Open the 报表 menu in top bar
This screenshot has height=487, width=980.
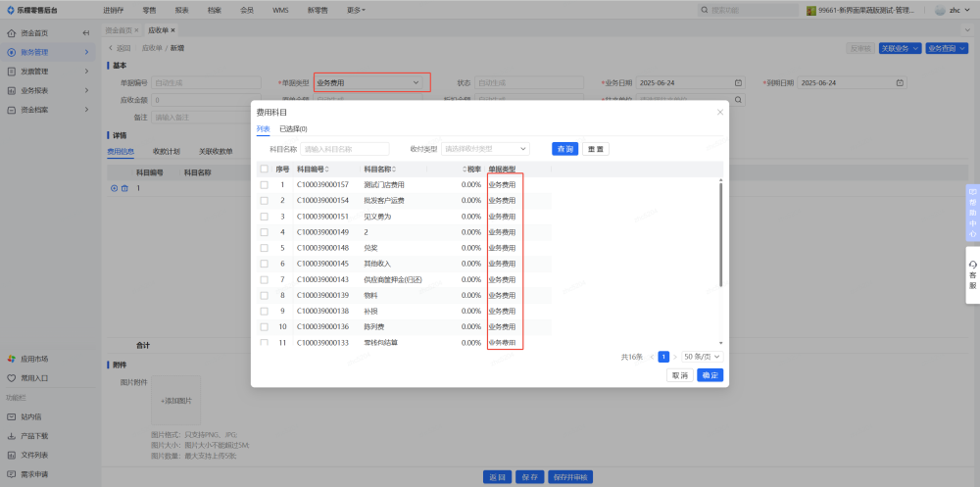(x=182, y=10)
